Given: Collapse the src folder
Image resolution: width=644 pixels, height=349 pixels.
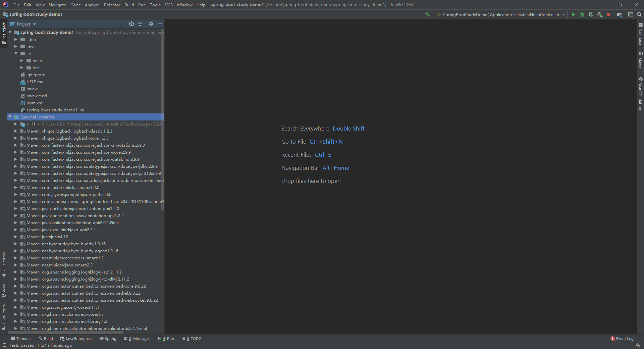Looking at the screenshot, I should 16,54.
